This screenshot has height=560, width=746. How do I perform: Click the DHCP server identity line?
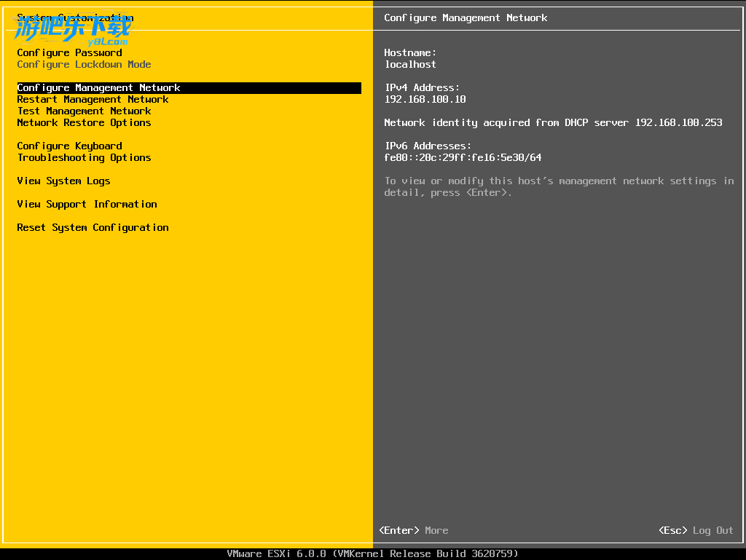553,122
